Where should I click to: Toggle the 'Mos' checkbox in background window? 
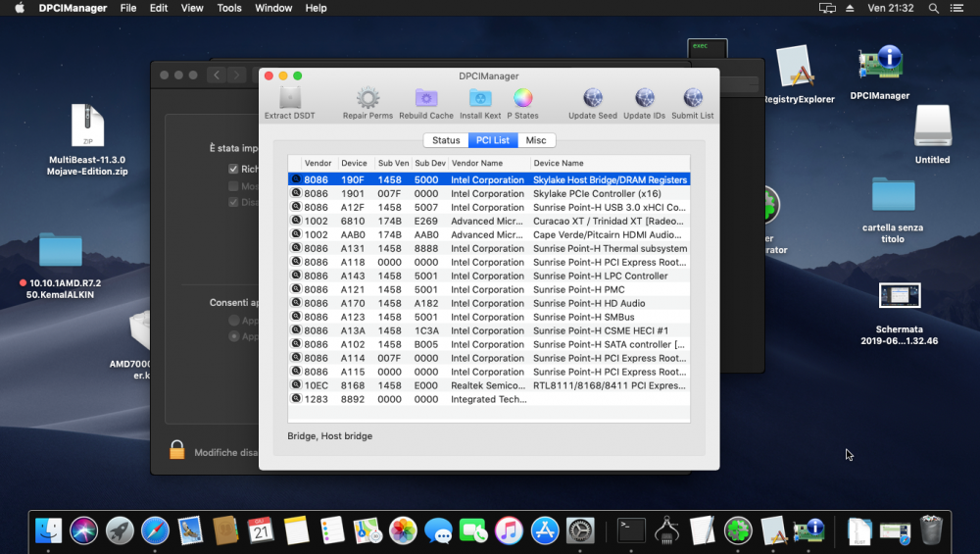pyautogui.click(x=234, y=185)
